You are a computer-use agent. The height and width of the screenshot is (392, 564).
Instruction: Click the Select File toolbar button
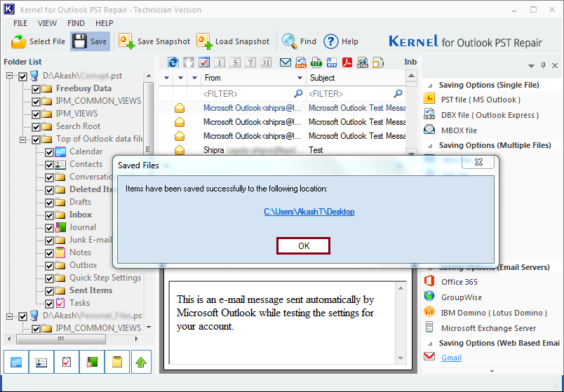tap(38, 41)
